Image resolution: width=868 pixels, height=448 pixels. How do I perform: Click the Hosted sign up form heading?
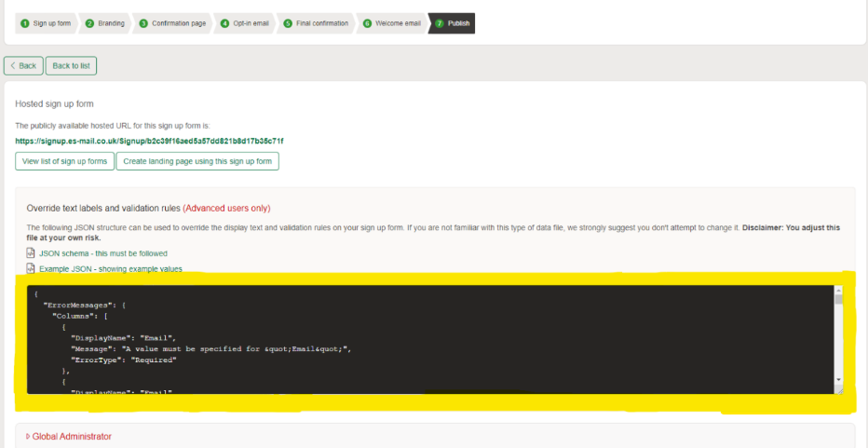click(x=54, y=103)
